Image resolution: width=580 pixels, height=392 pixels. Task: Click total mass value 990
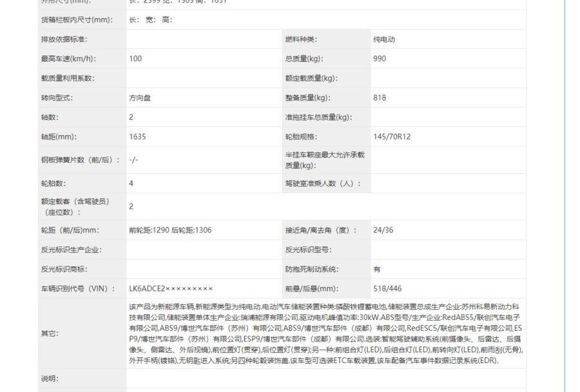(380, 59)
